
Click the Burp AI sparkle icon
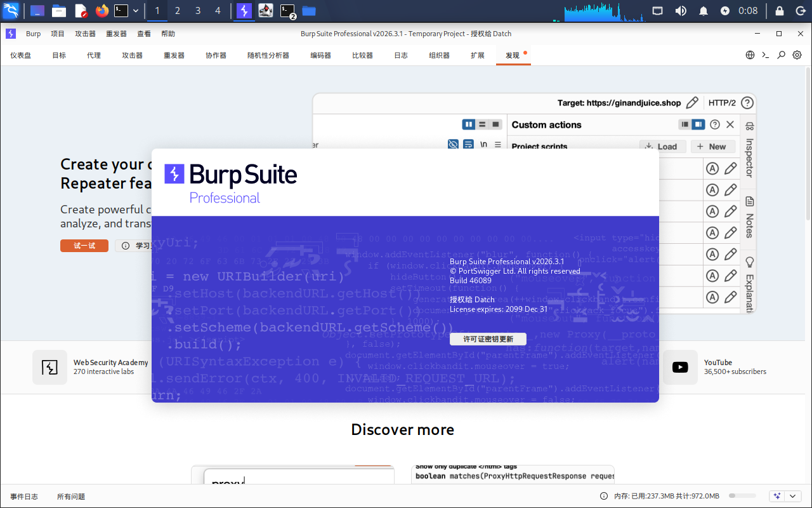[x=777, y=496]
